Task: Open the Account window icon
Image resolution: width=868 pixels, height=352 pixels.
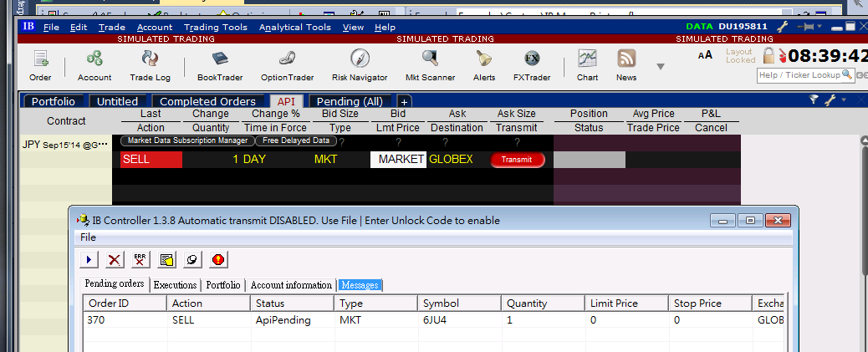Action: (94, 65)
